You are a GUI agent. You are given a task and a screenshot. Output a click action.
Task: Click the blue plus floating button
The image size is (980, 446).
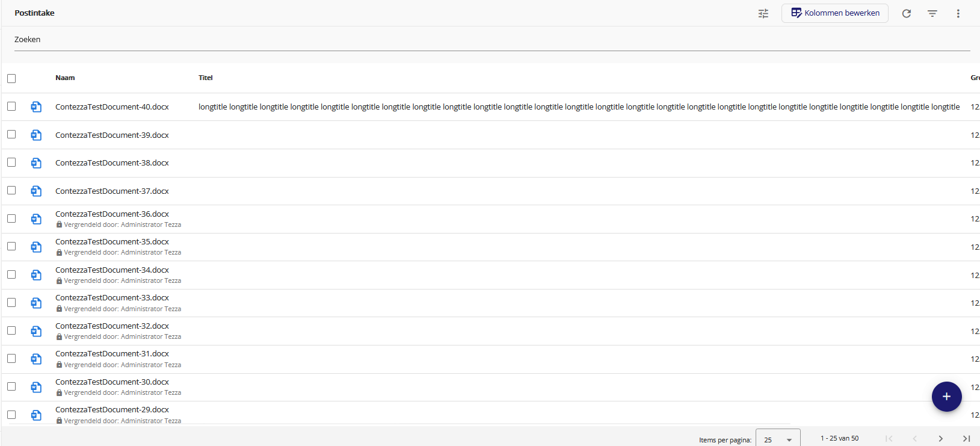[946, 397]
